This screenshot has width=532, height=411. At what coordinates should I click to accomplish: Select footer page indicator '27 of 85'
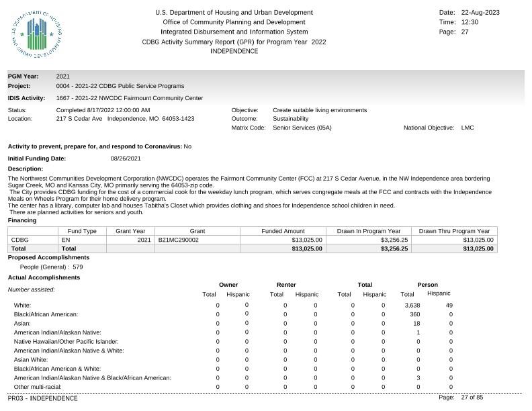pos(472,398)
